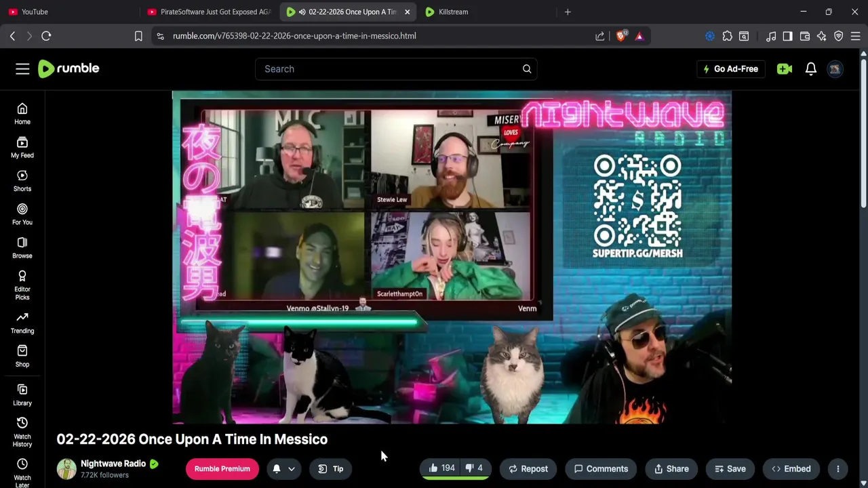Click the Embed button
Screen dimensions: 868x488
(x=791, y=468)
